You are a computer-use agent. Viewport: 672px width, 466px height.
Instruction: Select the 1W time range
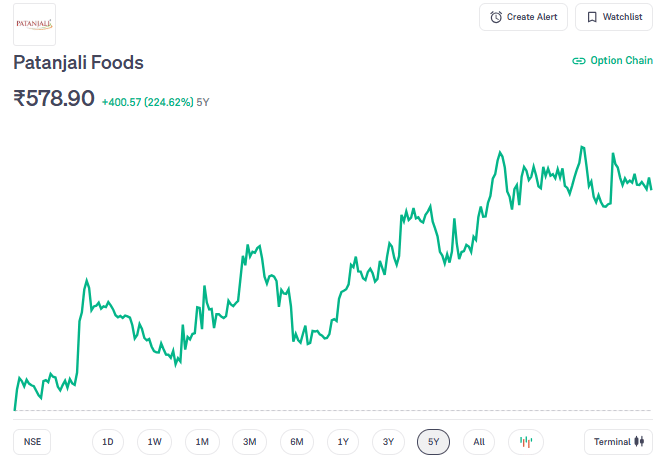click(x=155, y=442)
